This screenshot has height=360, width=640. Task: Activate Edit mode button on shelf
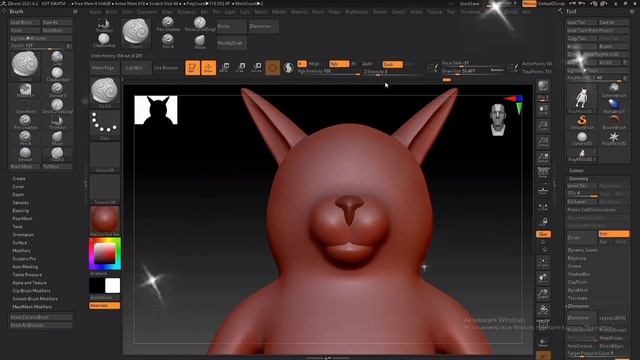coord(192,68)
